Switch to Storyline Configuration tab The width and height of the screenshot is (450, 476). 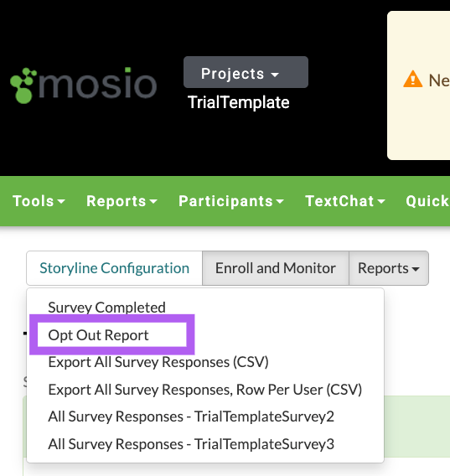pyautogui.click(x=115, y=268)
